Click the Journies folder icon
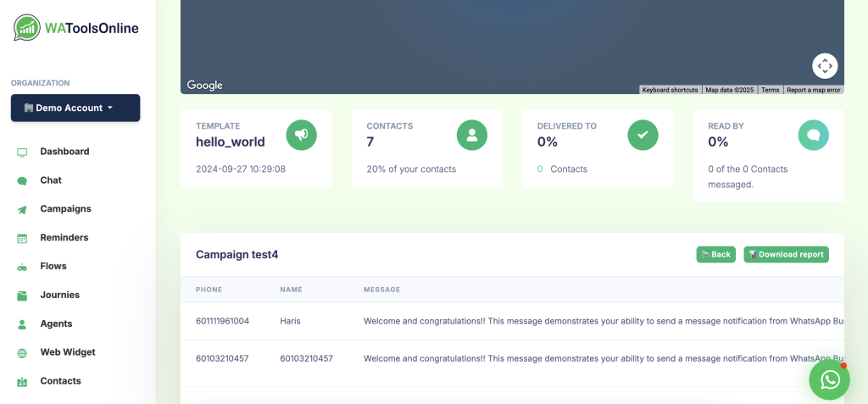868x404 pixels. pos(22,296)
